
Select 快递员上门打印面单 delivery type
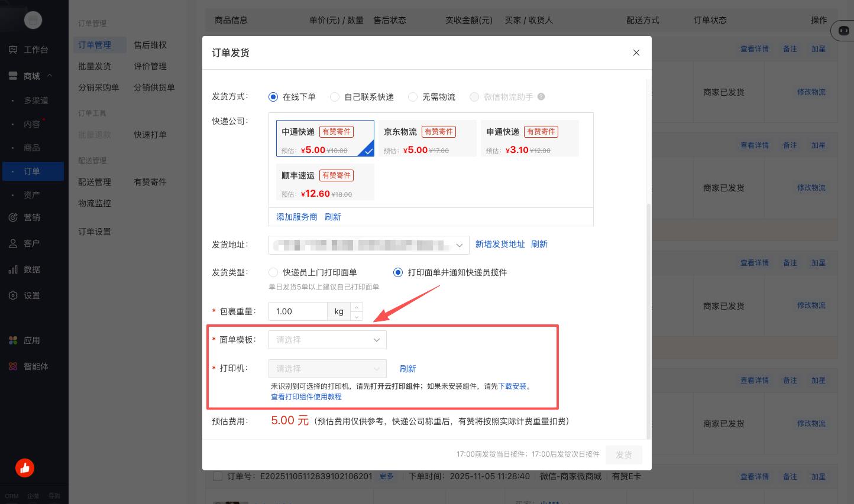point(273,272)
